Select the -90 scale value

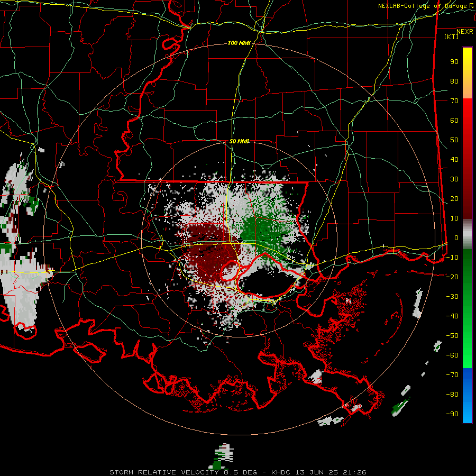(x=452, y=414)
